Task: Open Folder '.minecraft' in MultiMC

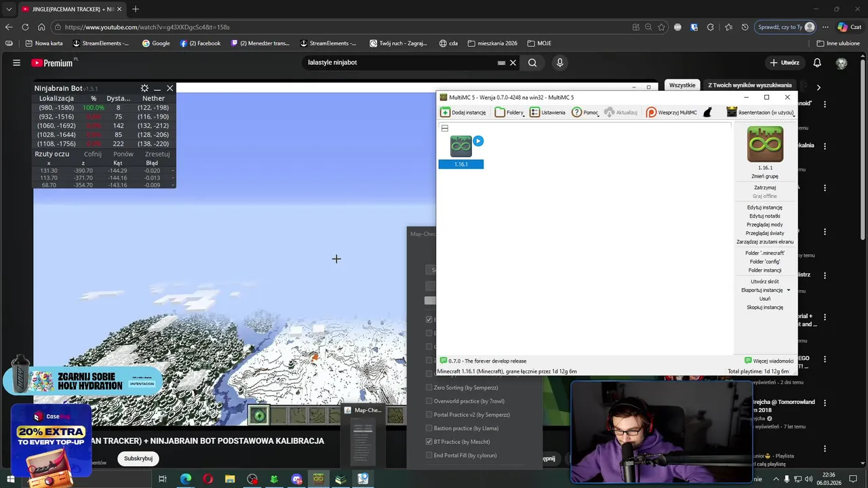Action: (765, 253)
